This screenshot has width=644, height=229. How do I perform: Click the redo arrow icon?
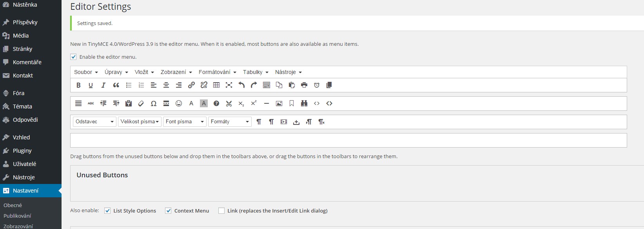254,85
